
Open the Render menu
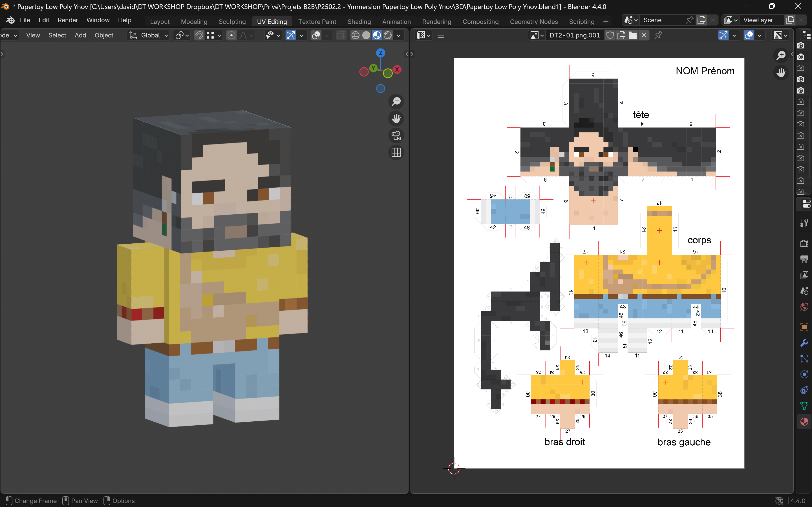coord(67,20)
